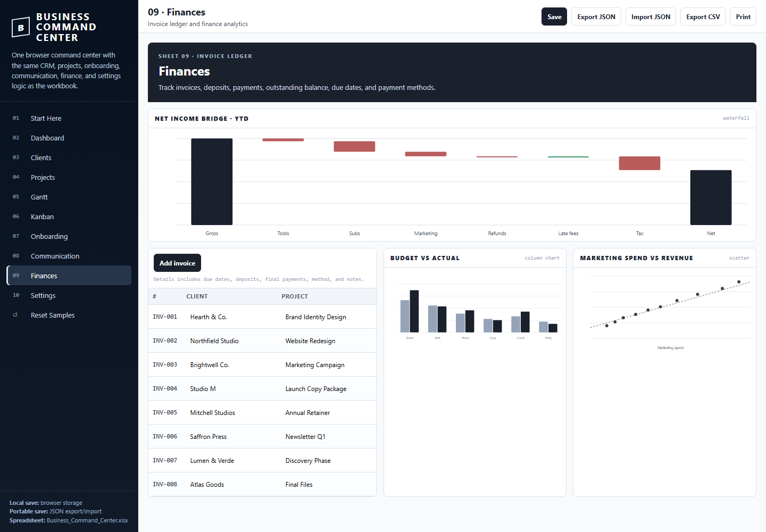The height and width of the screenshot is (532, 766).
Task: Click the scatter label
Action: (739, 258)
